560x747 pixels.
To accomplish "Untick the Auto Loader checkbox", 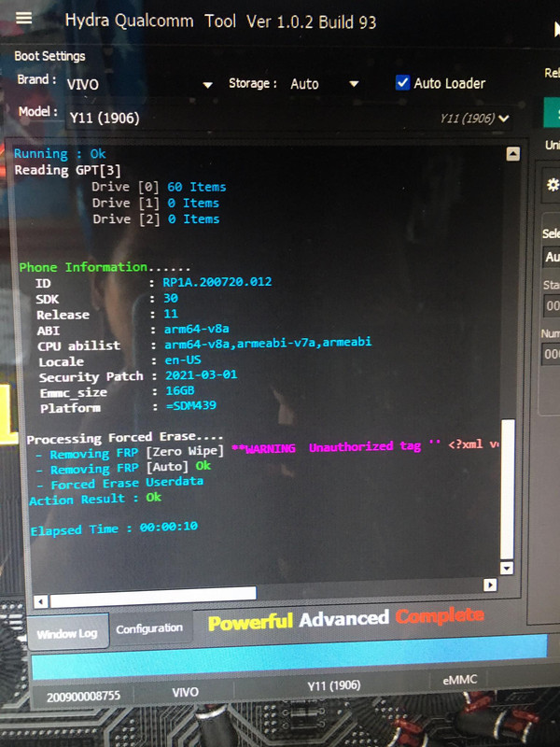I will pyautogui.click(x=402, y=83).
